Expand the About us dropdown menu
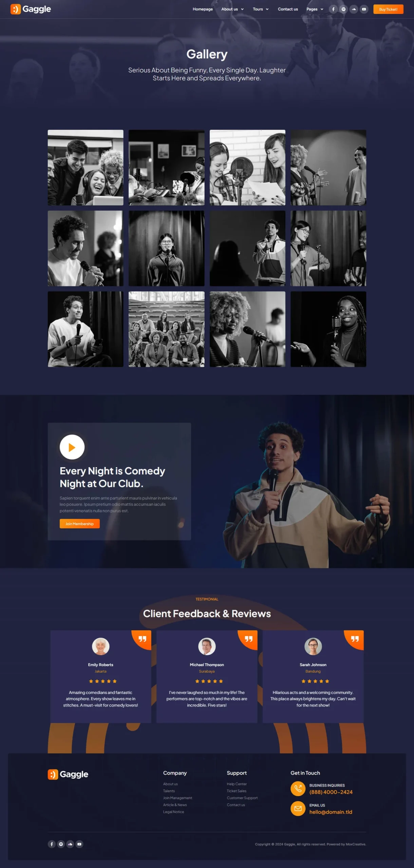The width and height of the screenshot is (414, 868). 232,9
